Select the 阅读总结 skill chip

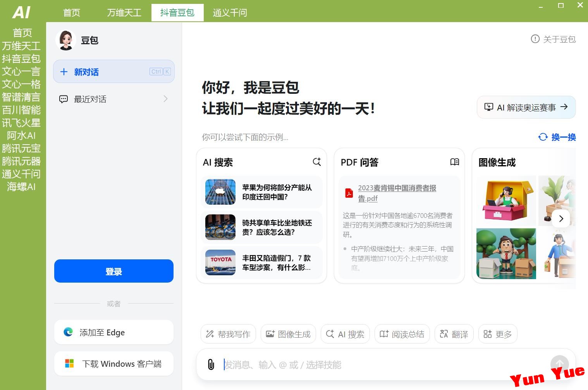coord(402,334)
